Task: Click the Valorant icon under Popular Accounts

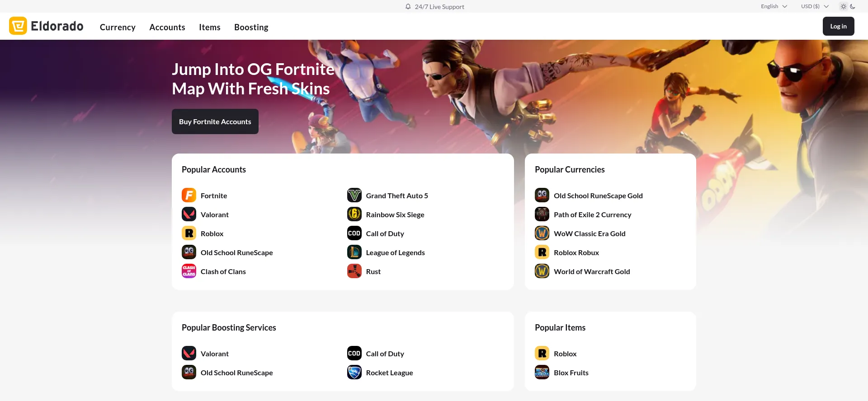Action: pyautogui.click(x=189, y=214)
